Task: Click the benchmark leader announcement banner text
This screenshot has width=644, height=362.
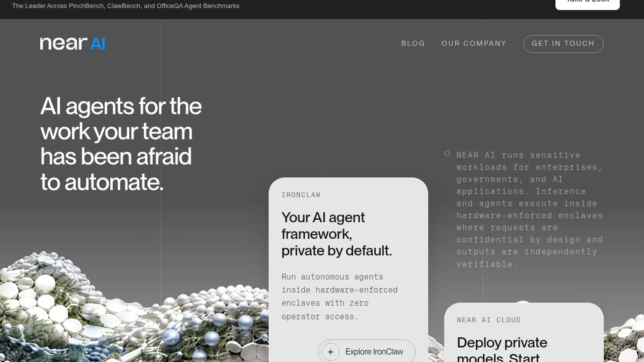Action: tap(126, 6)
